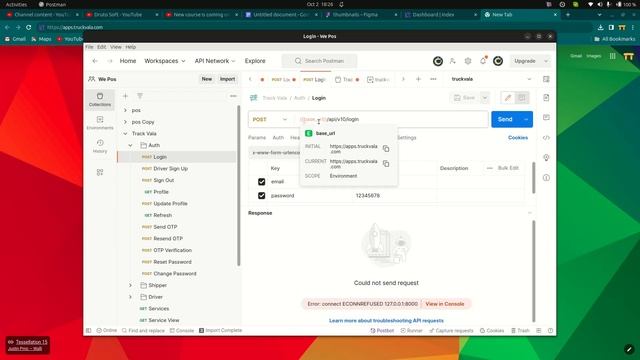This screenshot has height=360, width=640.
Task: Switch to the request Settings tab
Action: 407,138
